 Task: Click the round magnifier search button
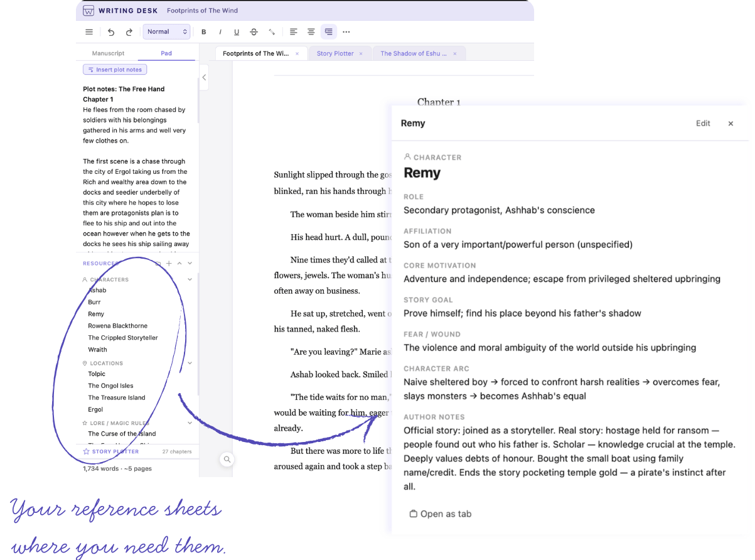click(x=227, y=460)
